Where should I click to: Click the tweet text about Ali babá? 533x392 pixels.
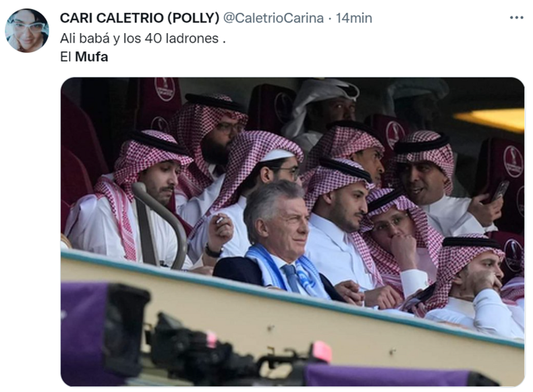tap(143, 38)
